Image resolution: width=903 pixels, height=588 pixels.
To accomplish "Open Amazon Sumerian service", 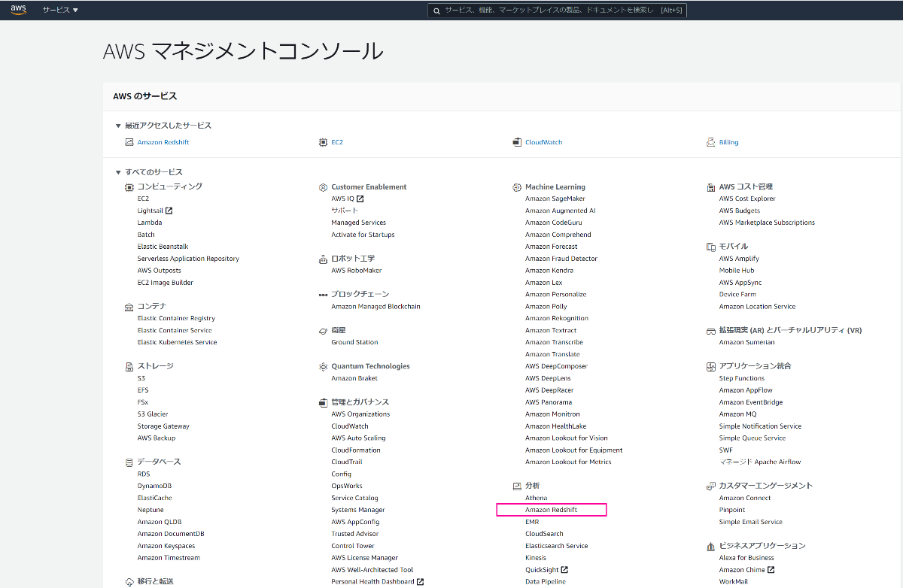I will tap(746, 342).
